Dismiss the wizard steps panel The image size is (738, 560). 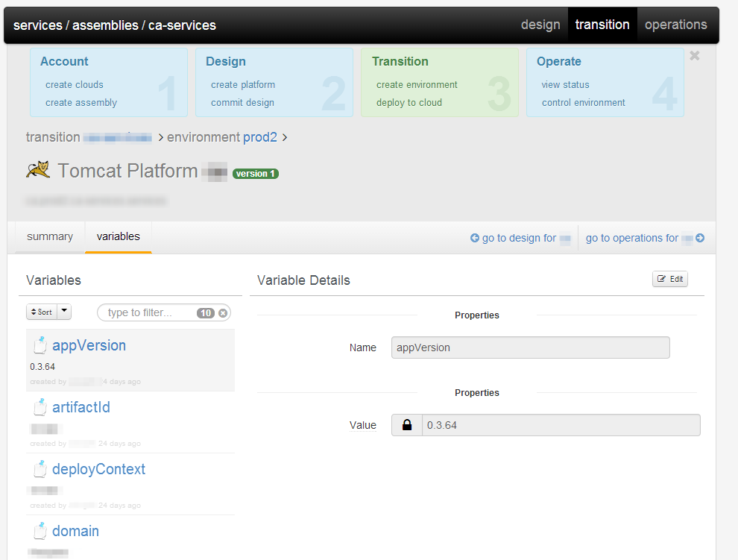point(695,56)
